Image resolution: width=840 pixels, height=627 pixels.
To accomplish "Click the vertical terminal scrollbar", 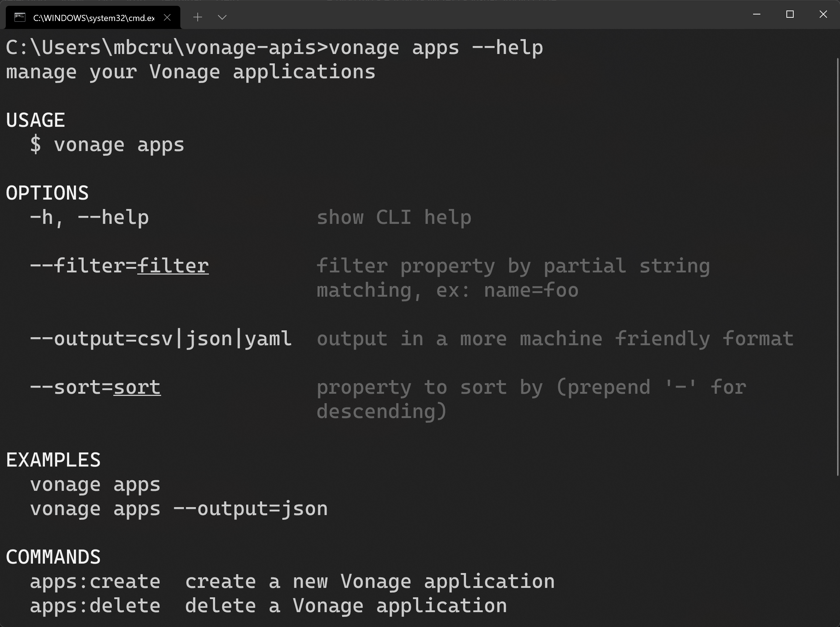I will coord(837,267).
